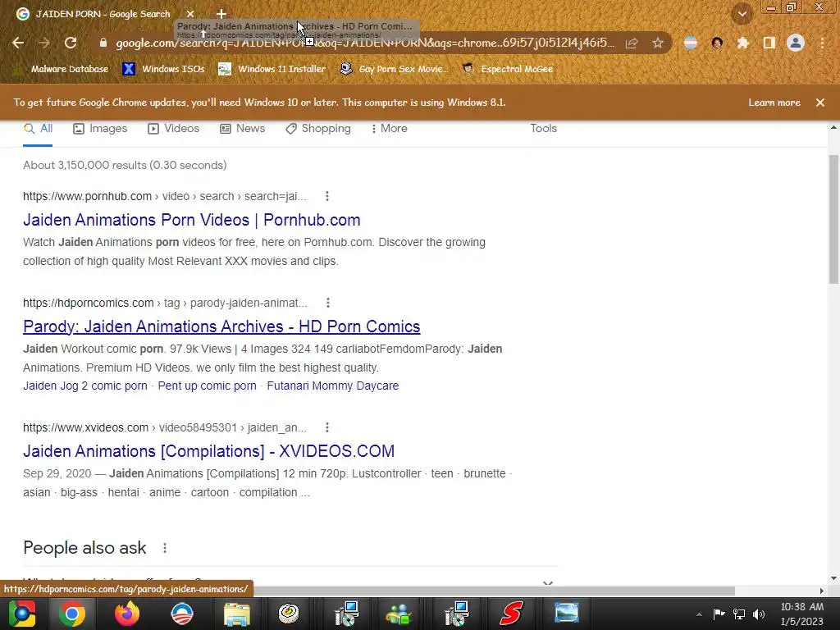Launch Chrome from the taskbar
840x630 pixels.
(x=72, y=614)
